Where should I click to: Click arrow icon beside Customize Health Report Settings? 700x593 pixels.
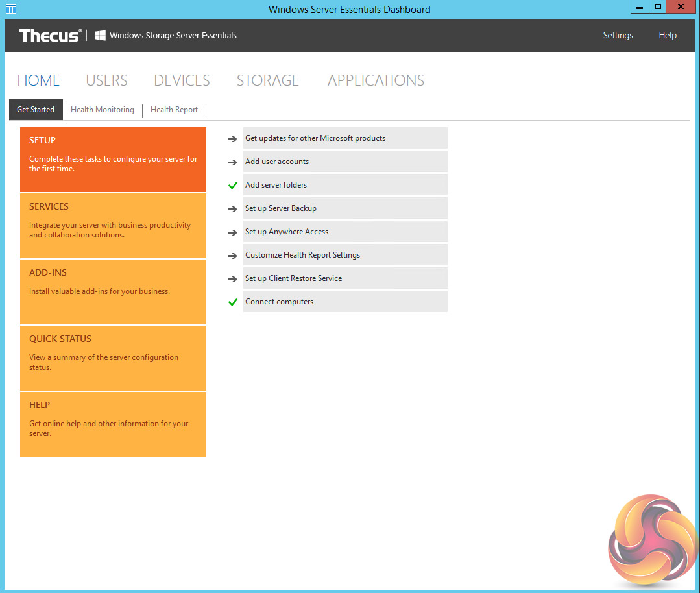coord(233,256)
